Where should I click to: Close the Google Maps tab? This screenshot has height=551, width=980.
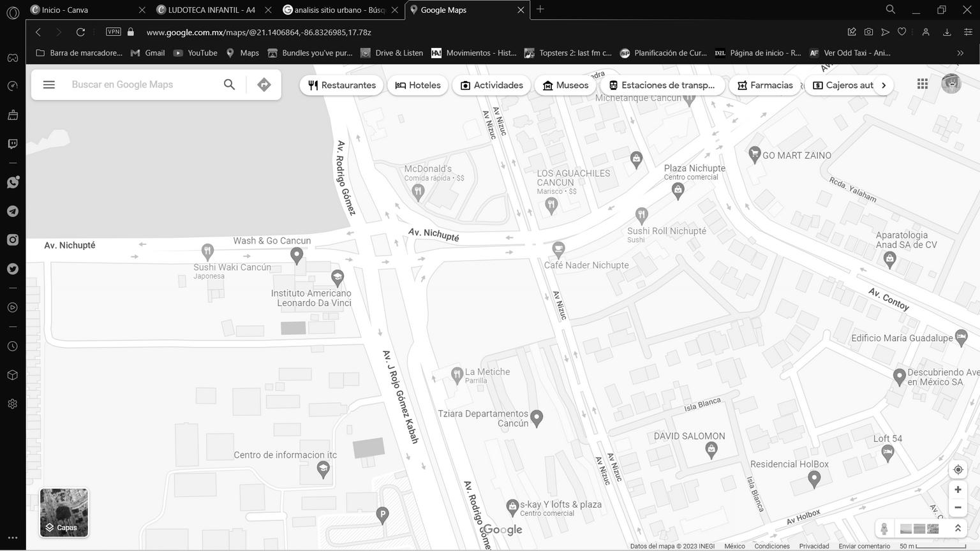click(521, 10)
